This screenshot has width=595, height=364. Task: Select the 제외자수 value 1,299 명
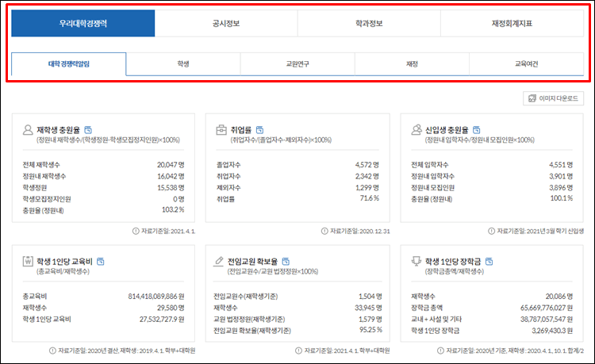pyautogui.click(x=367, y=188)
